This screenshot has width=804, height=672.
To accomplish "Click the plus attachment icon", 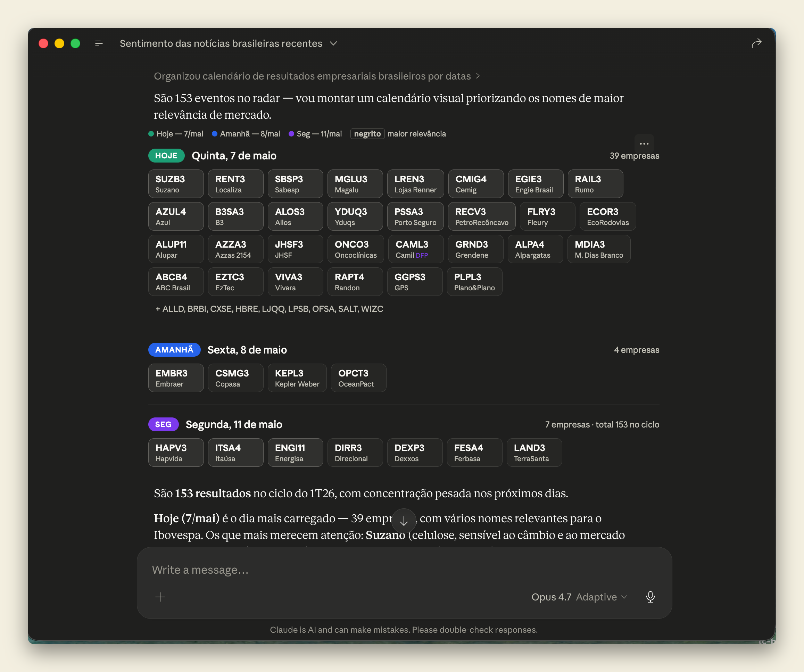I will point(160,597).
